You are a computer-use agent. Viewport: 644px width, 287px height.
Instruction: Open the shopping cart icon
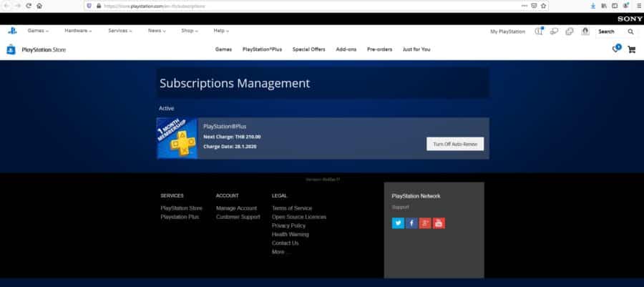[x=631, y=49]
